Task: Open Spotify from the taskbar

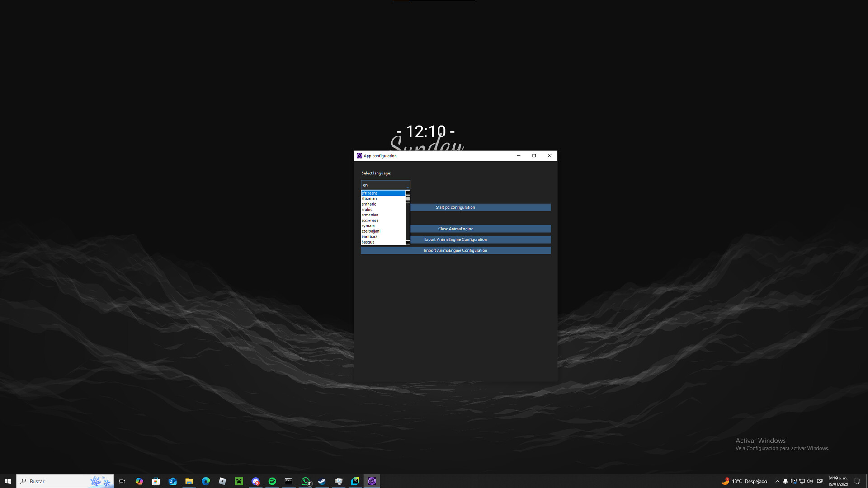Action: (272, 481)
